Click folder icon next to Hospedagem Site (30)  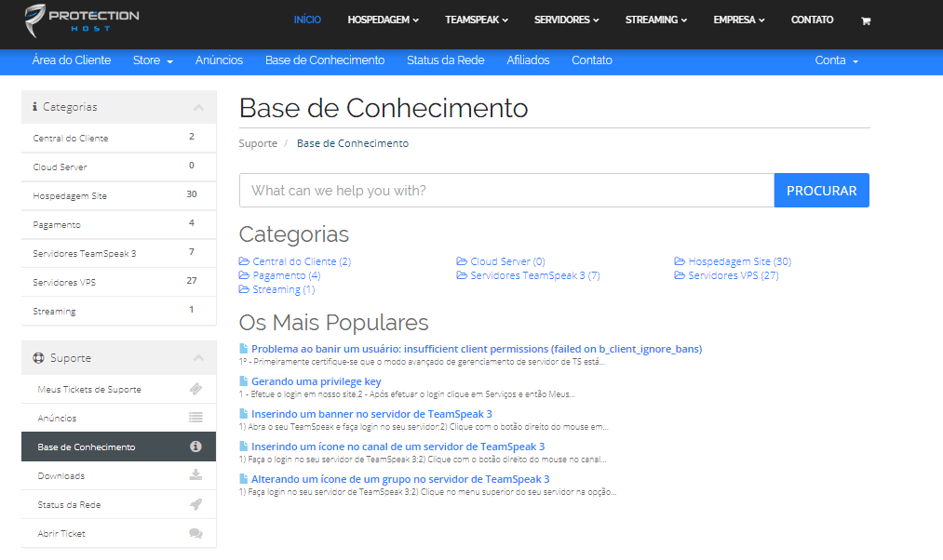(x=680, y=261)
